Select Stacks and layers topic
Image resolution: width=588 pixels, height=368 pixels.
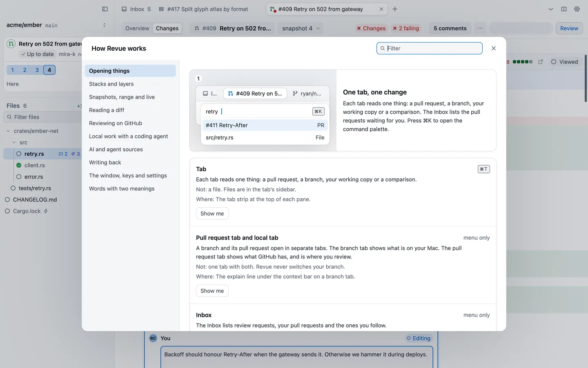click(x=130, y=84)
